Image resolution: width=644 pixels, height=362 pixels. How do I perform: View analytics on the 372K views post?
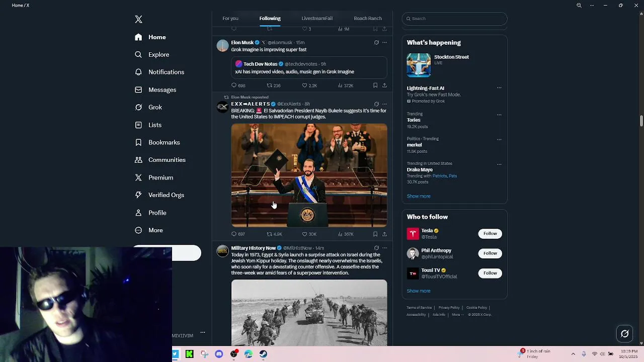346,85
